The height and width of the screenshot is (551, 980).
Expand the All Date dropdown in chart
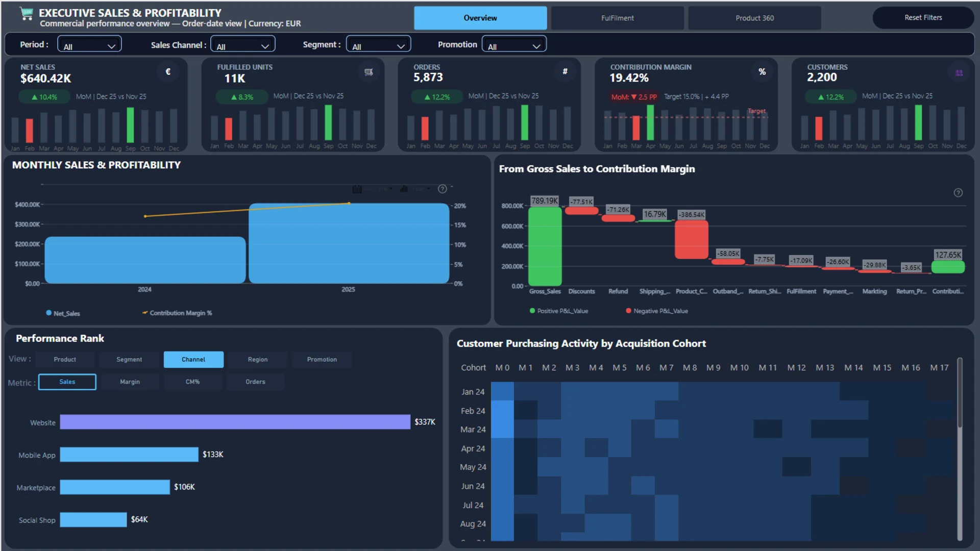tap(378, 189)
